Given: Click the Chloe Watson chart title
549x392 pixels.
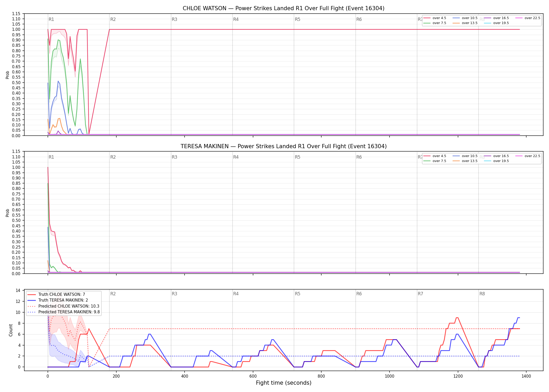Looking at the screenshot, I should point(284,8).
